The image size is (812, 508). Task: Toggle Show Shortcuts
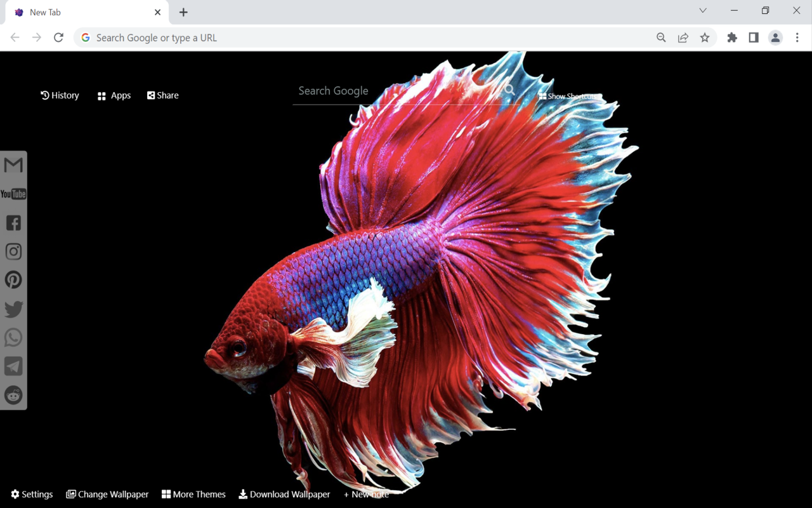[568, 97]
